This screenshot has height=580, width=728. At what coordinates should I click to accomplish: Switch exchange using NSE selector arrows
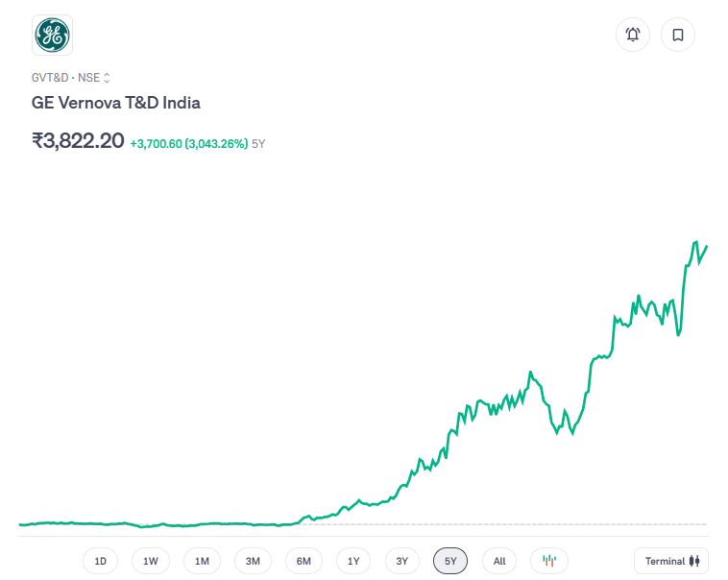click(x=107, y=78)
